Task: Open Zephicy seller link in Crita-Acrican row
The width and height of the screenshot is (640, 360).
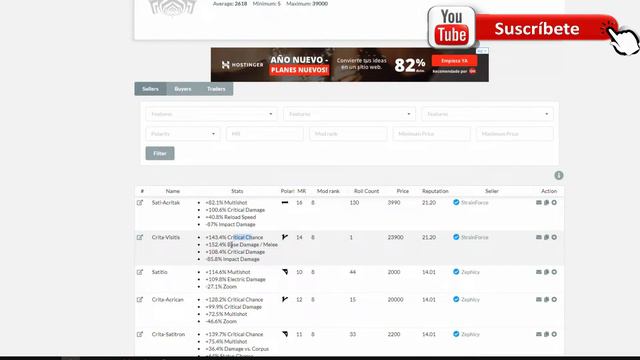Action: click(x=470, y=299)
